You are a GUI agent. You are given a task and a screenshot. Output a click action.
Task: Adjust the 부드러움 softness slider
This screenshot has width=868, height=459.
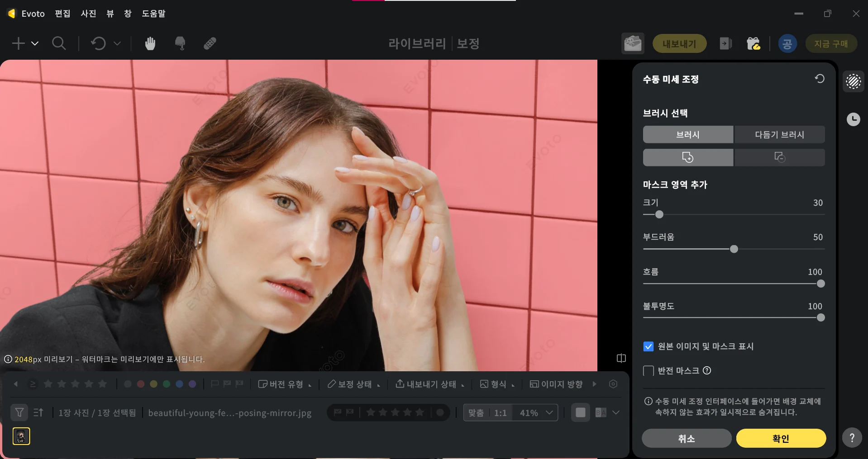coord(734,249)
